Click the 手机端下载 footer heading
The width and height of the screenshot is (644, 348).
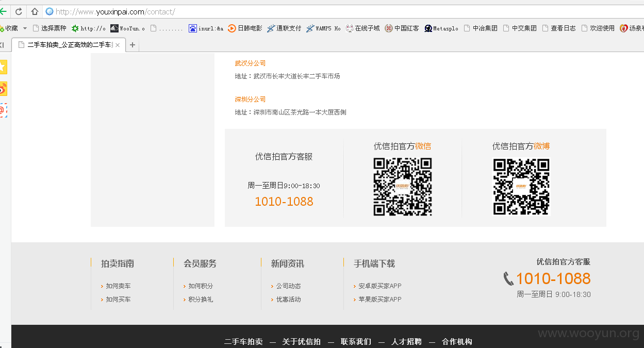374,264
